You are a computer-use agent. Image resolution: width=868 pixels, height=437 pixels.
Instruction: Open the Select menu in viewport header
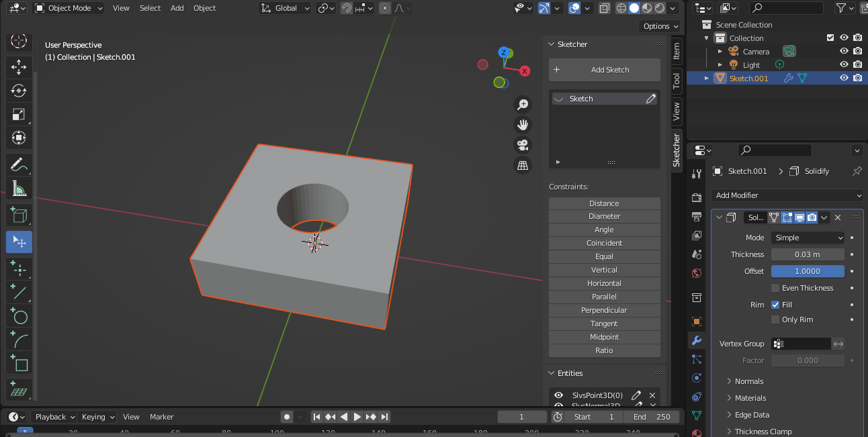[150, 8]
